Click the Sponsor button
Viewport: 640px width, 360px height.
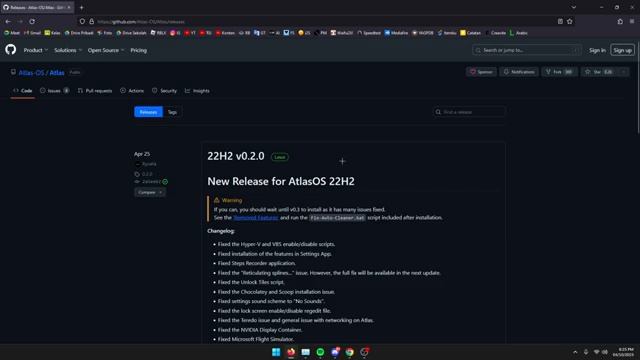[481, 72]
